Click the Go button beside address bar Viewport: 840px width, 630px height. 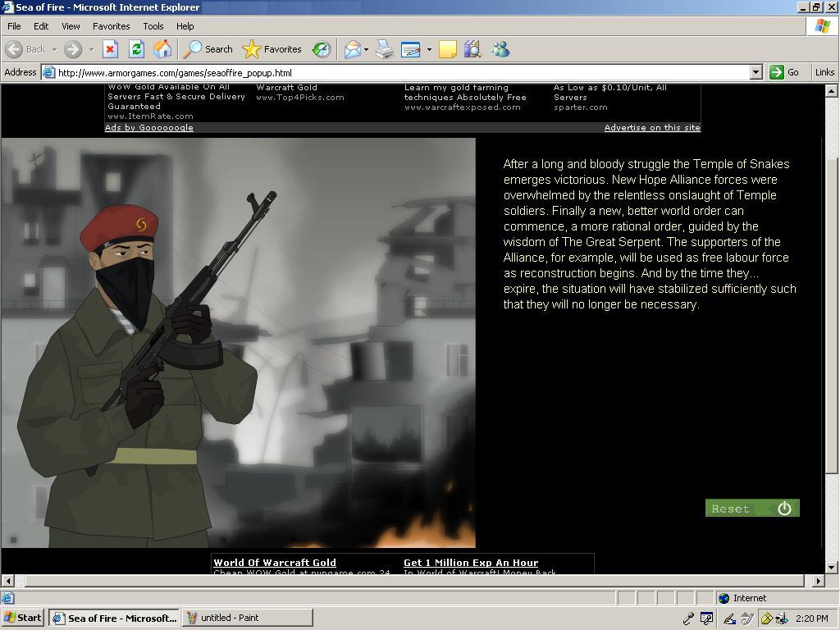784,72
